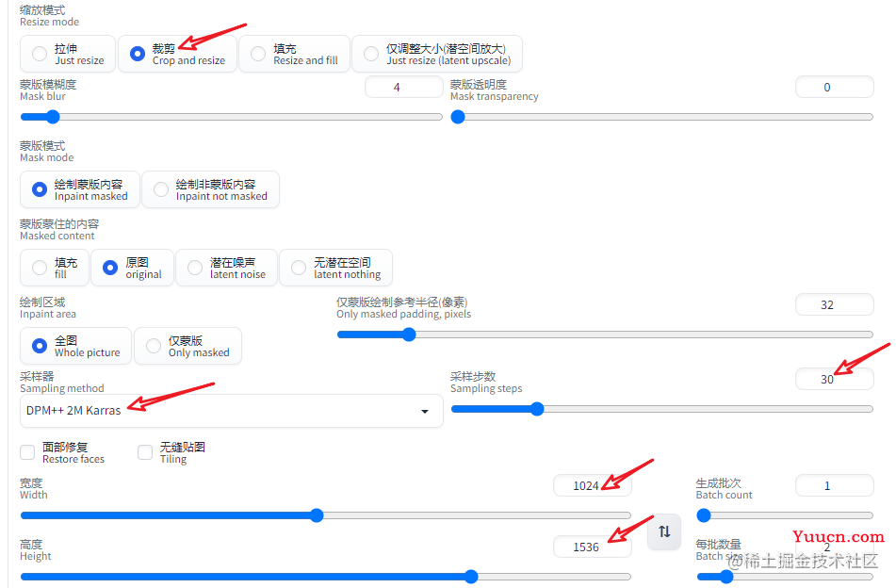Adjust the Mask blur slider
The image size is (896, 588).
(232, 117)
